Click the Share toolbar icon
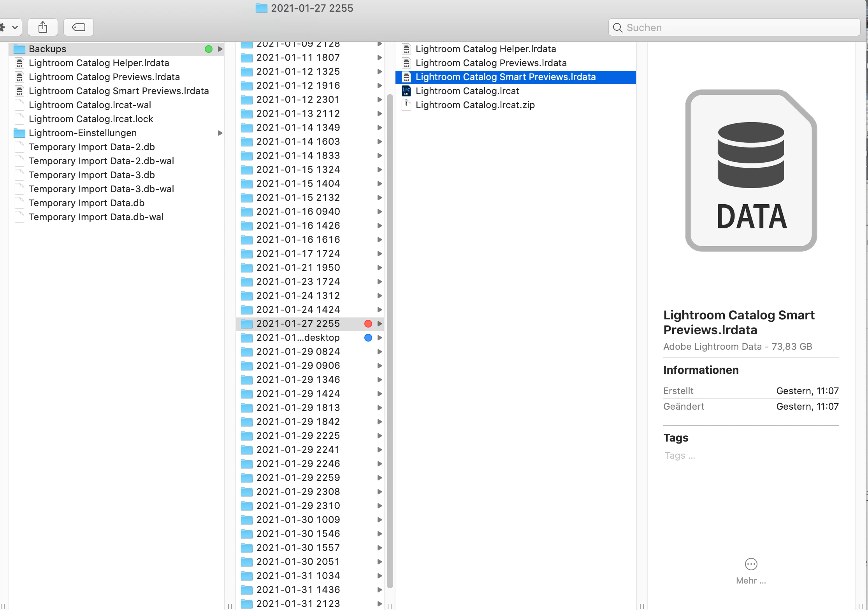 coord(43,27)
